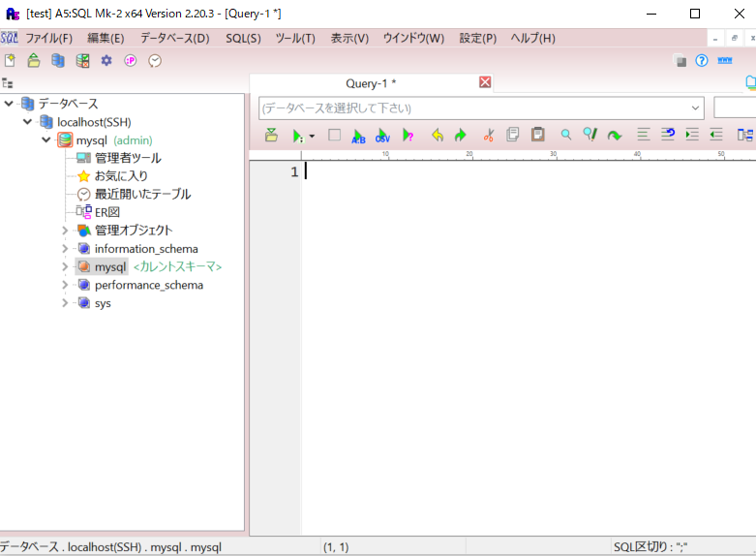Collapse the localhost(SSH) node

27,122
